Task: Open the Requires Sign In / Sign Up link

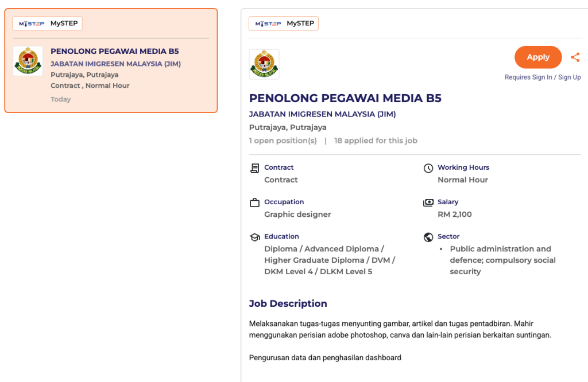Action: click(x=542, y=77)
